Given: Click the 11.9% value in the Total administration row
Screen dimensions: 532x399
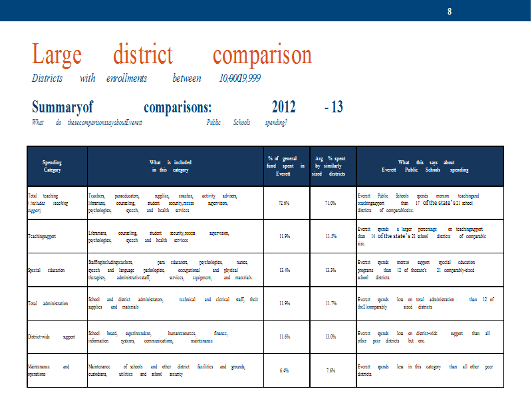Looking at the screenshot, I should click(285, 304).
